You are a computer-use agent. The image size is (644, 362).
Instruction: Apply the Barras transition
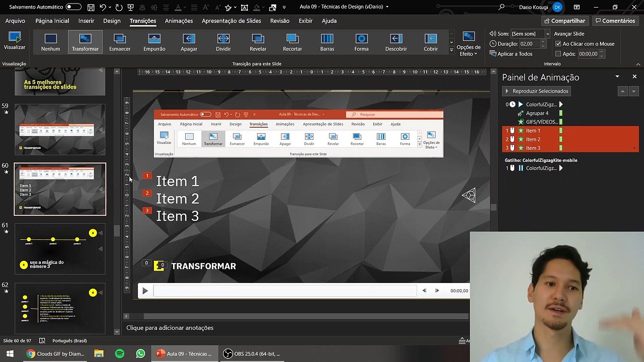327,42
